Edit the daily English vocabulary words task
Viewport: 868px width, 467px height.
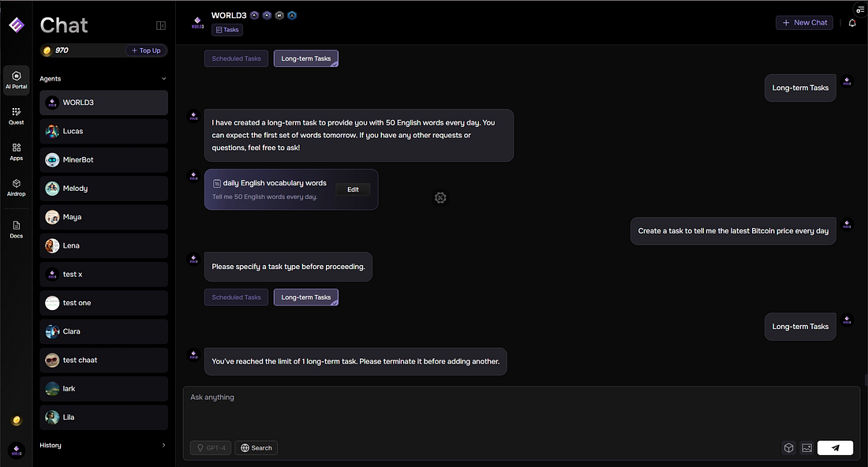[x=353, y=189]
